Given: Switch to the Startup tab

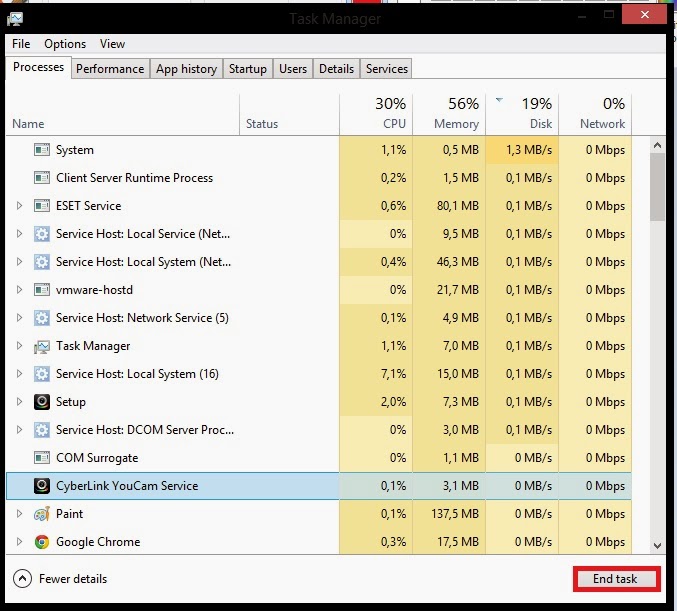Looking at the screenshot, I should tap(248, 69).
